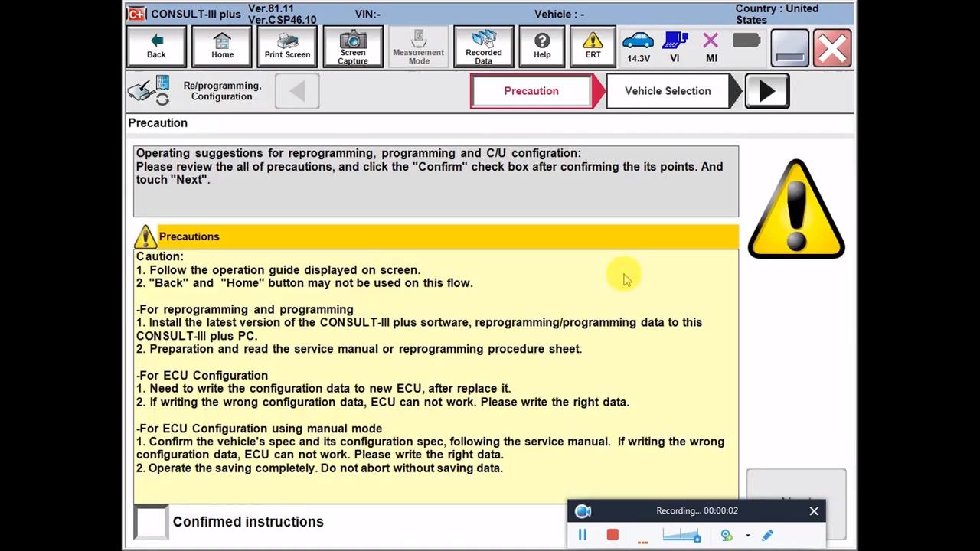This screenshot has width=980, height=551.
Task: Open Recorded Data
Action: 483,47
